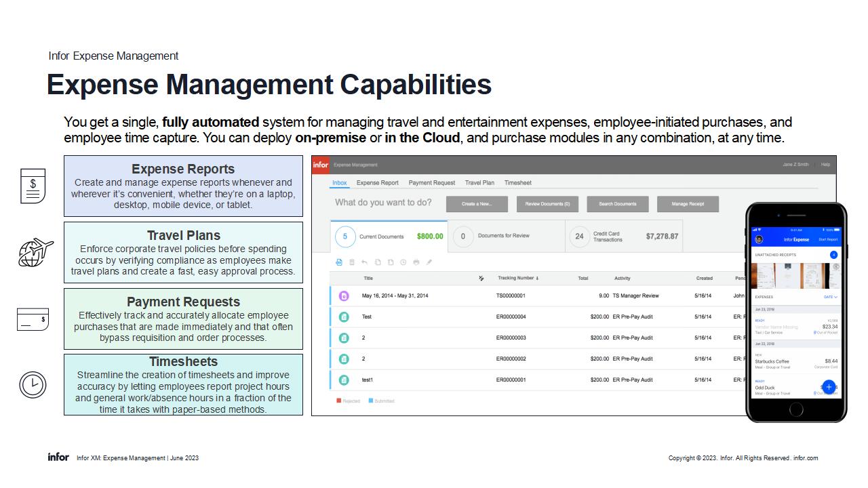Click the infor logo in slide footer

coord(58,457)
